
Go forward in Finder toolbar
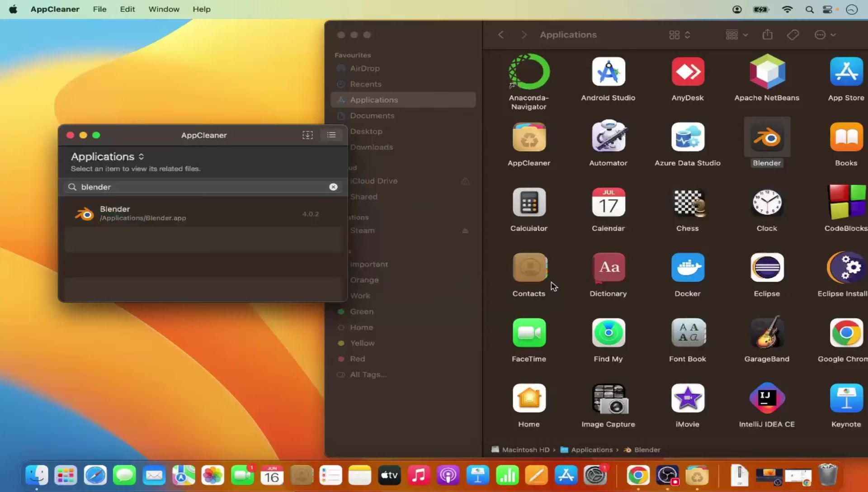click(524, 35)
